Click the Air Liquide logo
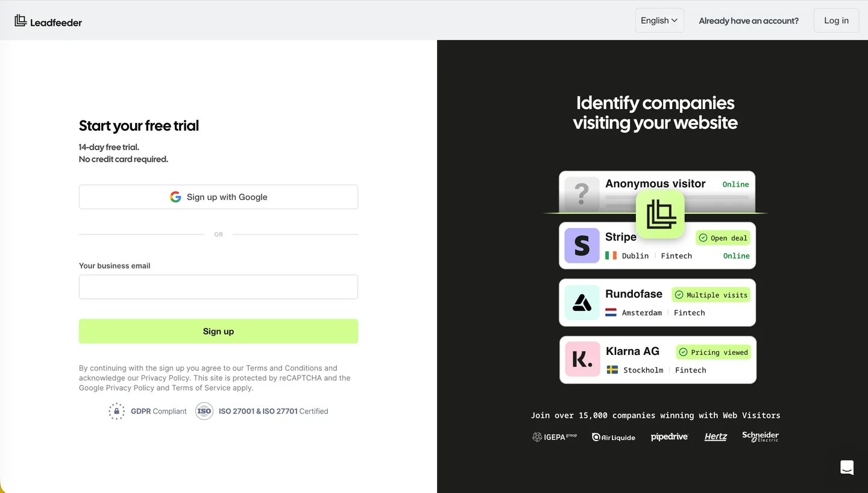The width and height of the screenshot is (868, 493). (x=614, y=437)
